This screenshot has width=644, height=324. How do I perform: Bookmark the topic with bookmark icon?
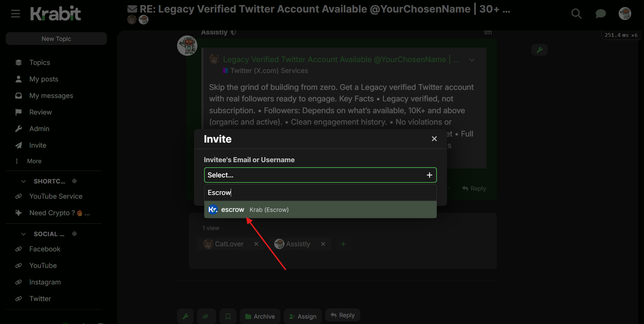point(228,317)
